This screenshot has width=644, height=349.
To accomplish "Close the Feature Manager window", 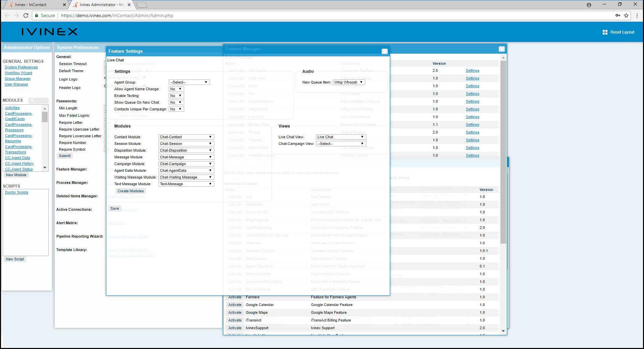I will coord(502,49).
